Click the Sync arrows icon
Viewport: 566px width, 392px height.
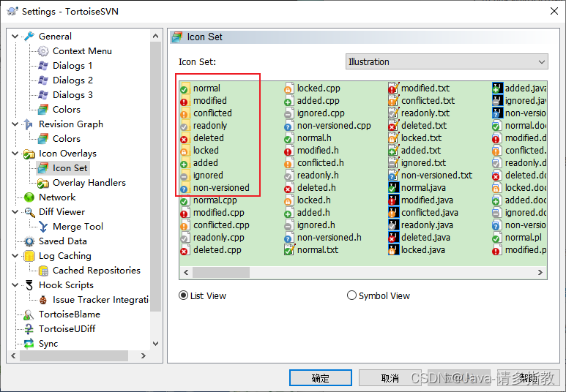tap(29, 344)
